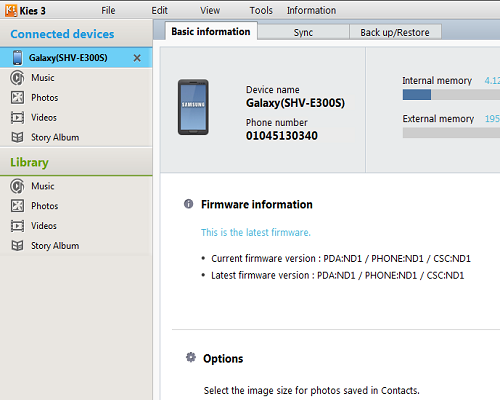Viewport: 500px width, 400px height.
Task: Click the Music icon under Connected devices
Action: tap(17, 78)
